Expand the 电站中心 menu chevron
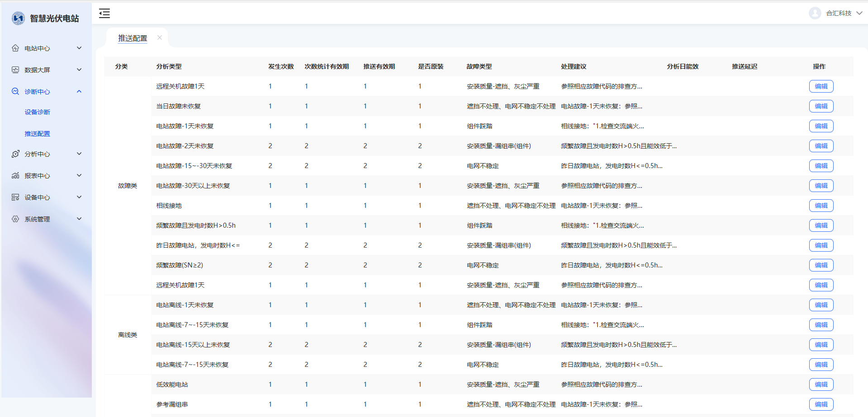This screenshot has height=417, width=868. pos(79,48)
